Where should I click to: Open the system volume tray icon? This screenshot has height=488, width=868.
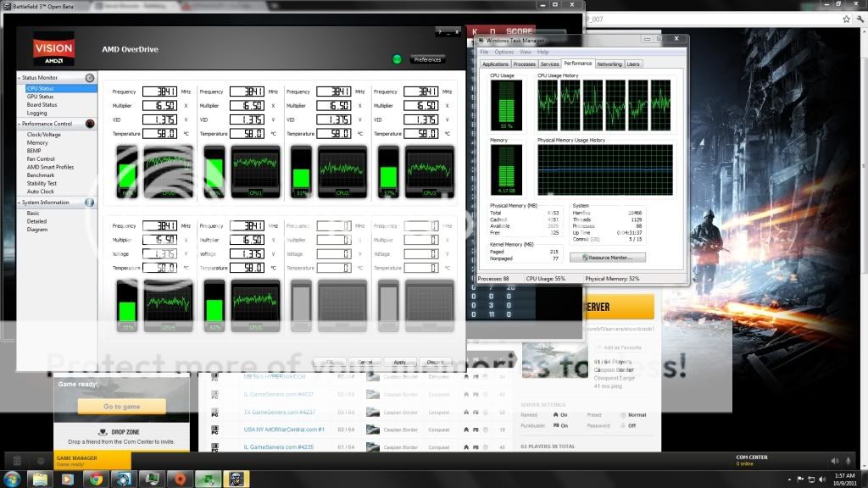pyautogui.click(x=822, y=480)
